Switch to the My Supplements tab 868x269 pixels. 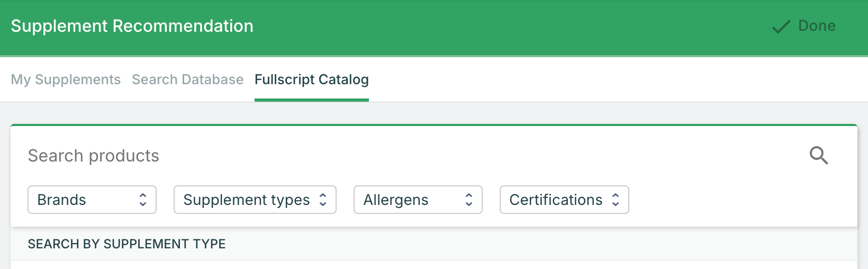coord(66,79)
